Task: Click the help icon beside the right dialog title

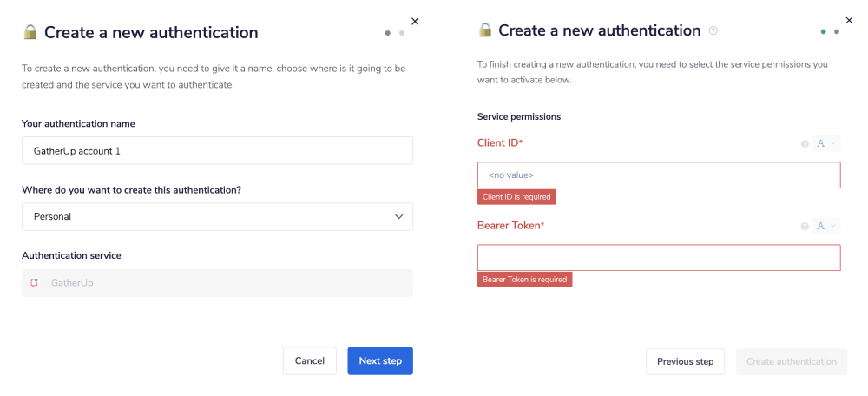Action: pos(713,31)
